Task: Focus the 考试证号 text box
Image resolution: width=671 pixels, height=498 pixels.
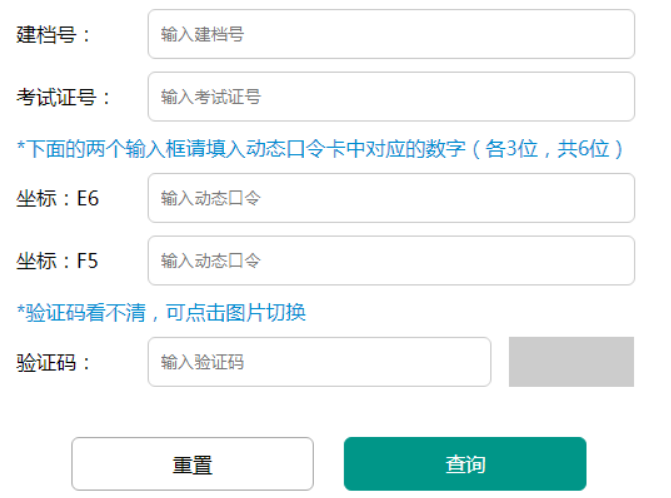Action: coord(390,97)
